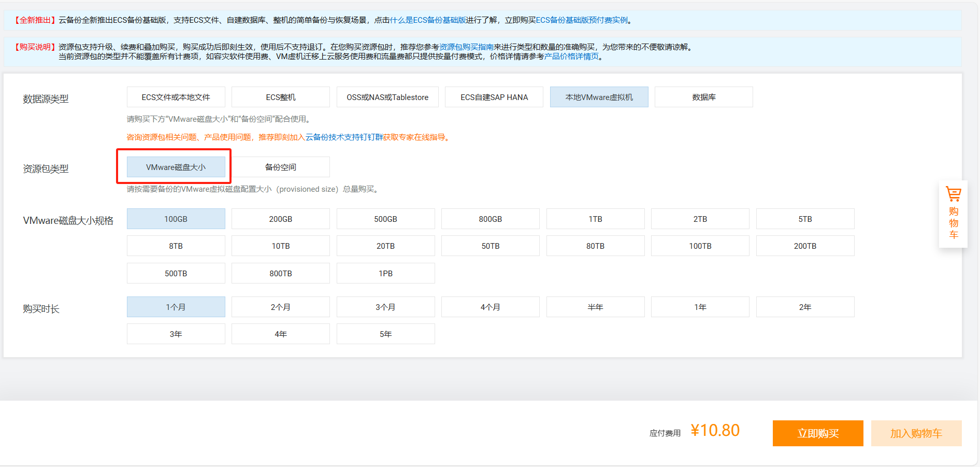
Task: Click the 资源包类型 label
Action: coord(46,168)
